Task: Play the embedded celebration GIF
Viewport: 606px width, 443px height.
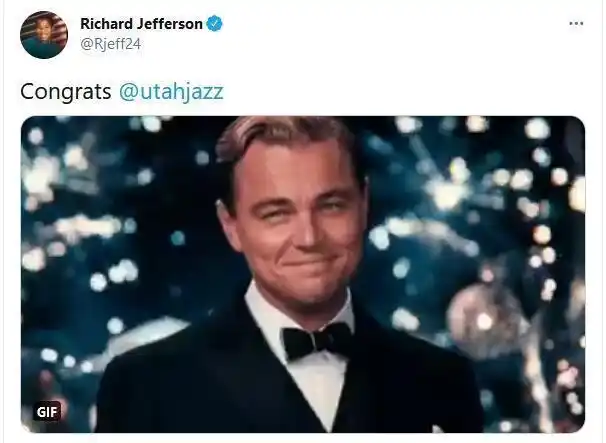Action: (303, 274)
